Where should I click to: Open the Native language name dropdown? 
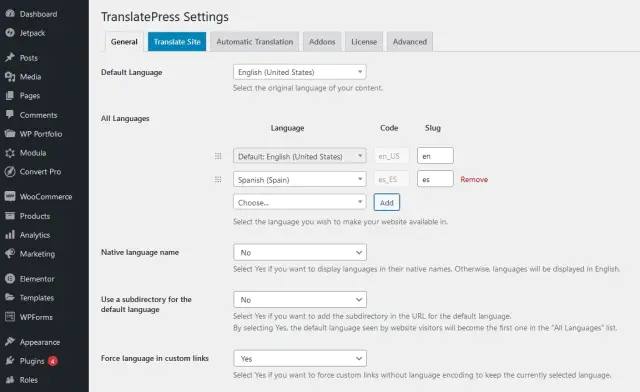[x=300, y=252]
